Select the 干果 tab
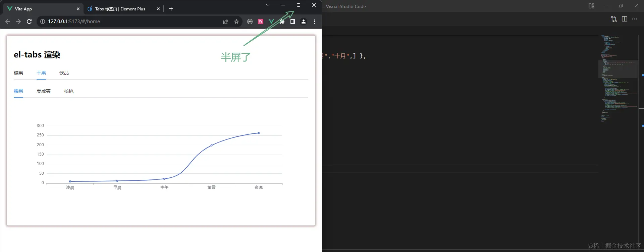Screen dimensions: 644x252 (x=41, y=73)
